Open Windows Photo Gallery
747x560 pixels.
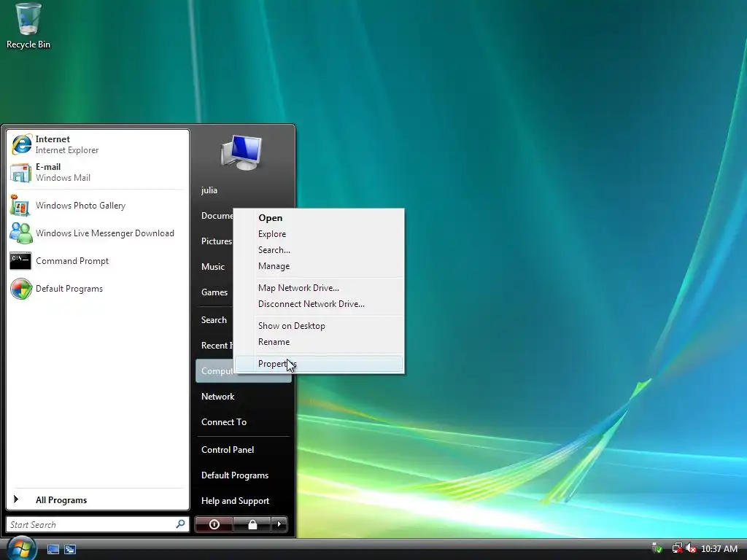(x=98, y=206)
